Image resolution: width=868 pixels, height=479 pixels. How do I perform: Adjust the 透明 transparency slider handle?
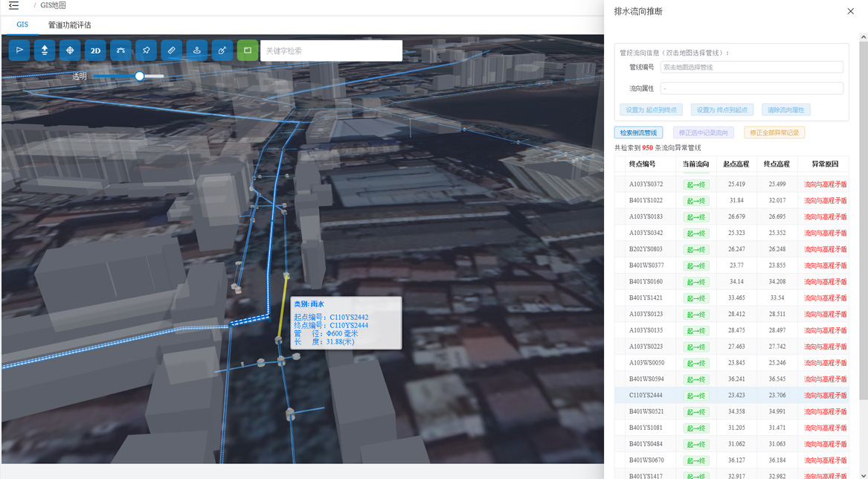140,76
